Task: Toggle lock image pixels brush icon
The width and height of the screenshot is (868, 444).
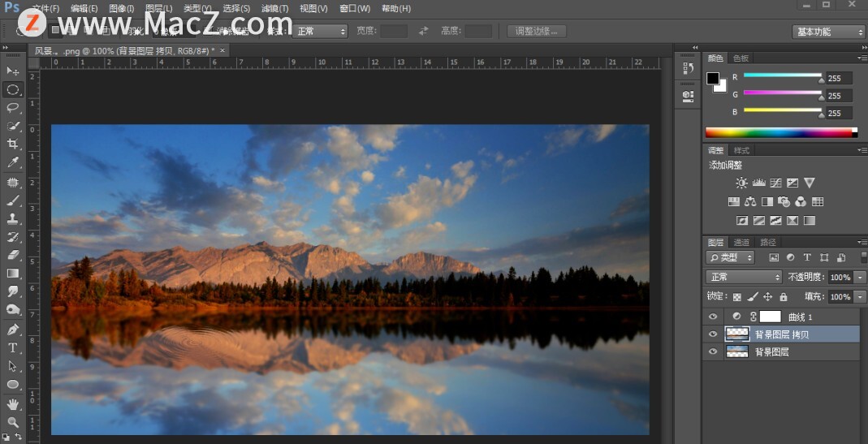Action: [x=753, y=297]
